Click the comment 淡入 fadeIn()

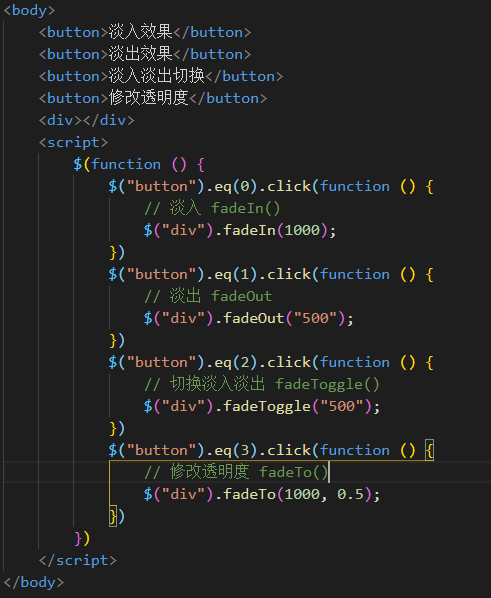(x=212, y=208)
